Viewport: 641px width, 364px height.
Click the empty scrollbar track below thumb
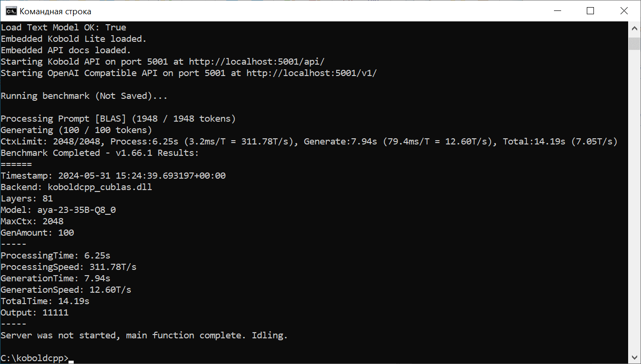tap(634, 200)
